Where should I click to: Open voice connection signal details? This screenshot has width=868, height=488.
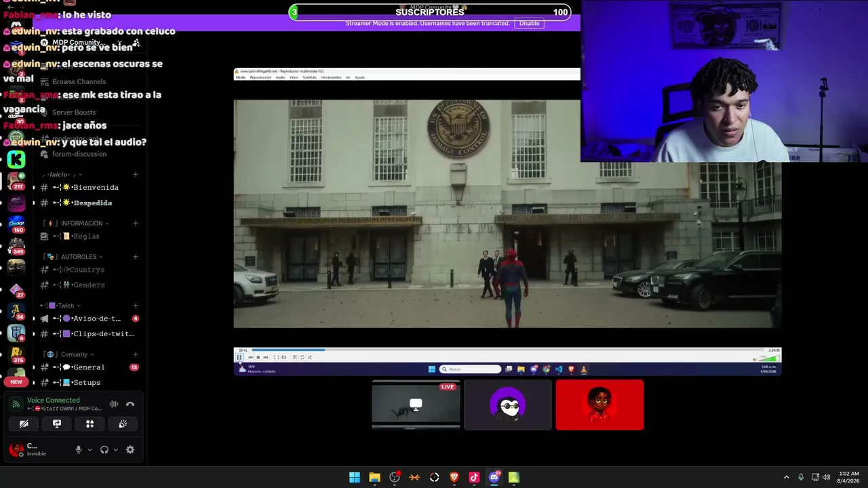16,404
